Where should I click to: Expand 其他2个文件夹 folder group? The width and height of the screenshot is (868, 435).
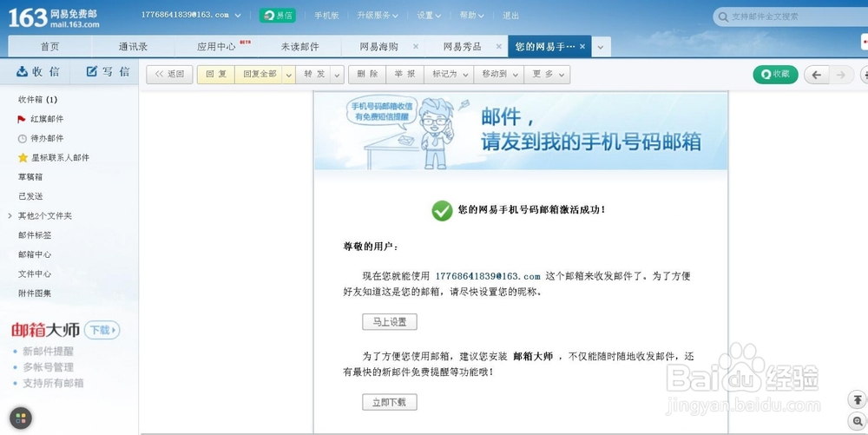[10, 216]
